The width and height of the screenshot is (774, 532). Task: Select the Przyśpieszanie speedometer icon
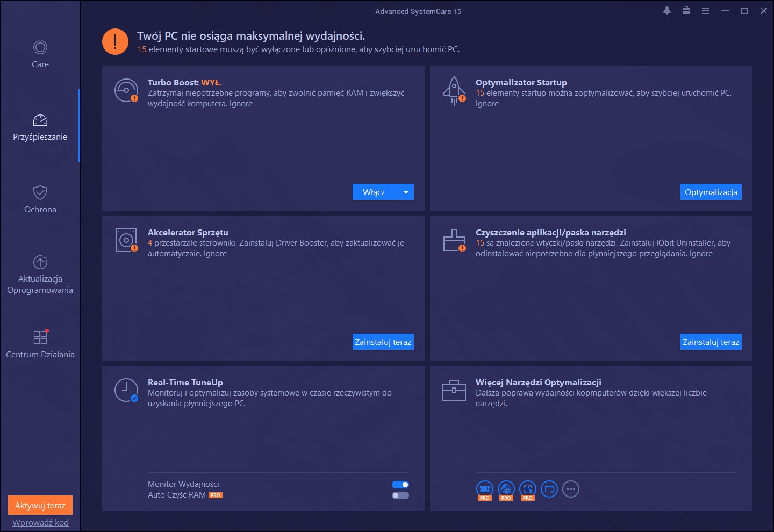pos(40,120)
